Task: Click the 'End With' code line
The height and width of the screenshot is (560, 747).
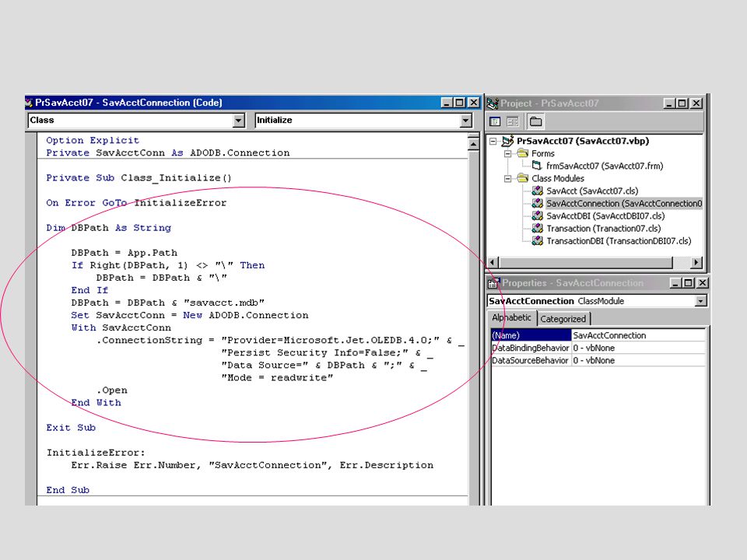Action: (x=96, y=403)
